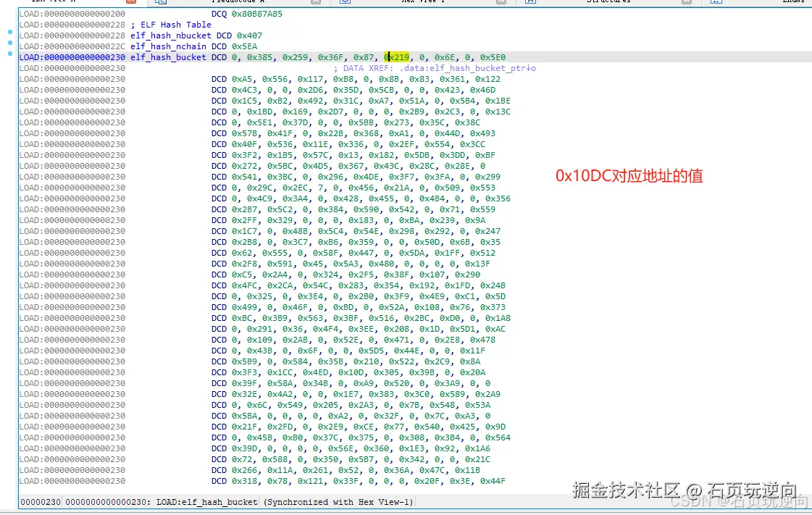Select the elf_hash_nchain label

[168, 46]
